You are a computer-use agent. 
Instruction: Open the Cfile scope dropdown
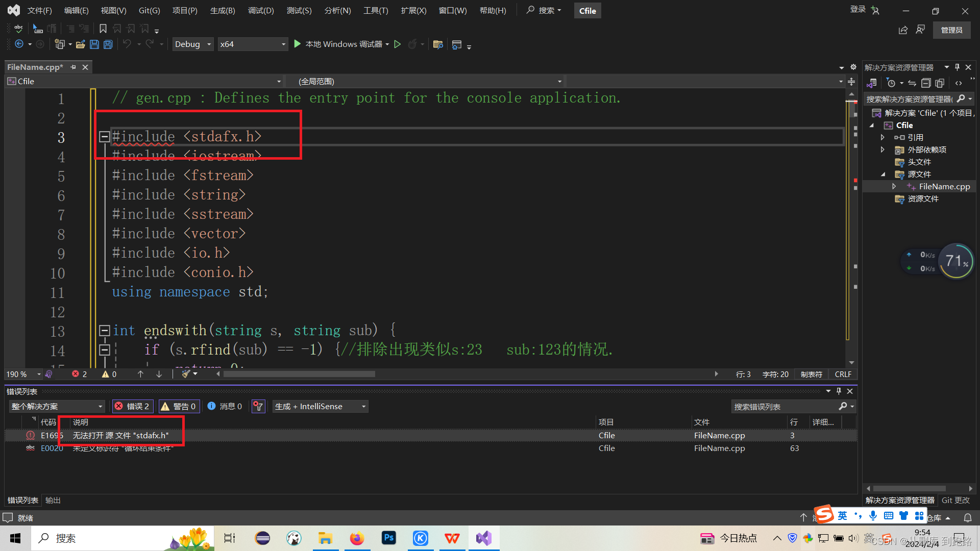click(x=144, y=82)
